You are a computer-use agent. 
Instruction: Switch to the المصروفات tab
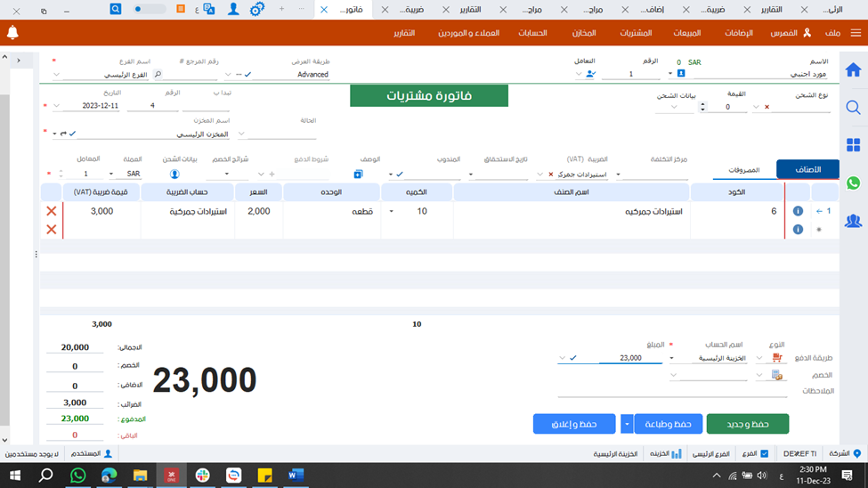pyautogui.click(x=743, y=170)
